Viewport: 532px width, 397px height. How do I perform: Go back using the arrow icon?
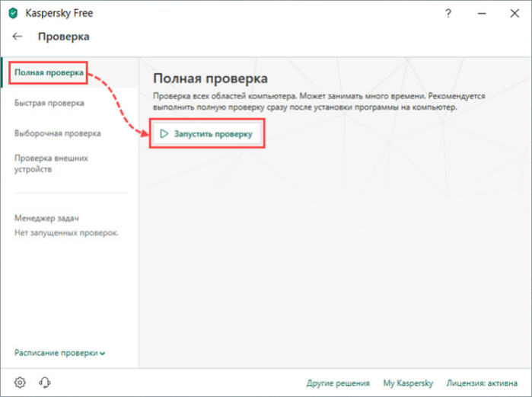click(18, 37)
